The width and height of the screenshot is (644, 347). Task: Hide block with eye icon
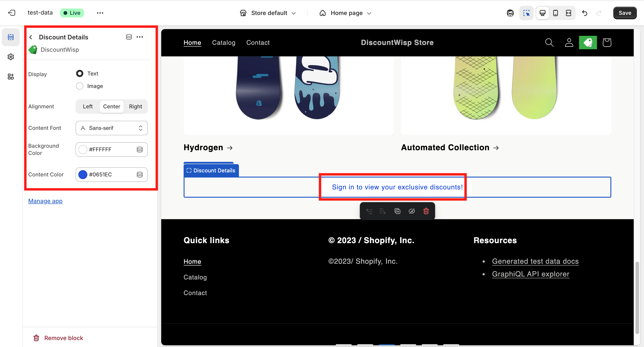point(412,211)
